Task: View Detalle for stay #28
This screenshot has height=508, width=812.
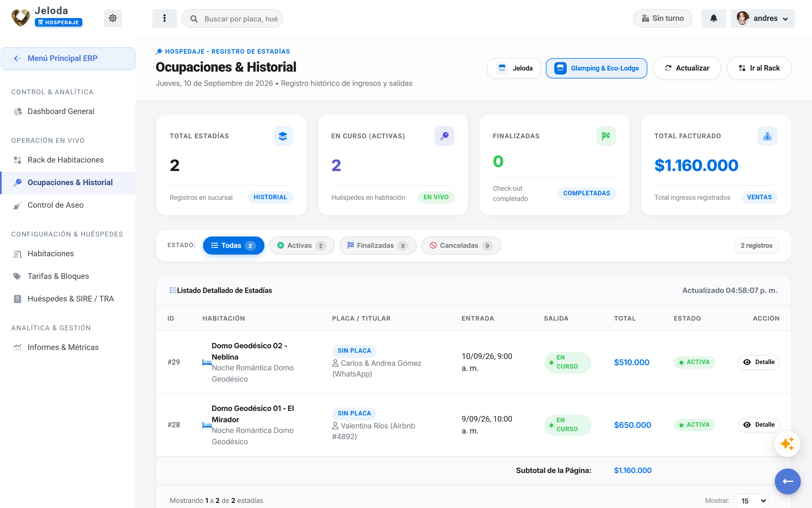Action: pyautogui.click(x=759, y=425)
